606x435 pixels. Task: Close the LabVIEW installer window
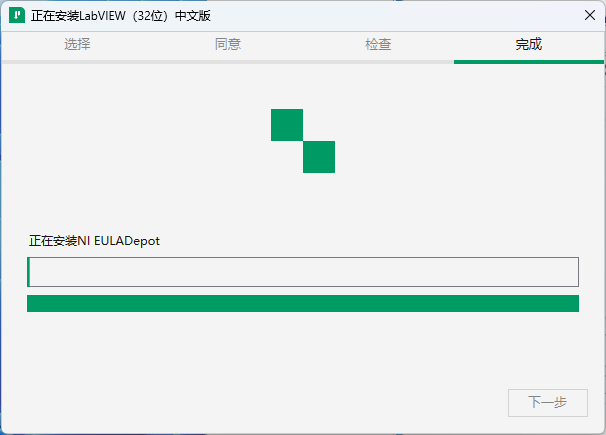(x=590, y=15)
